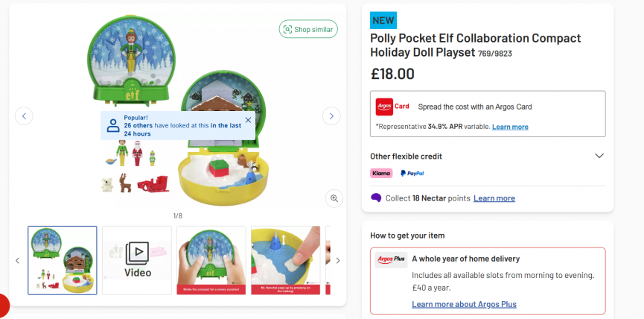Screen dimensions: 644x319
Task: Click the Shop similar camera icon button
Action: tap(308, 29)
